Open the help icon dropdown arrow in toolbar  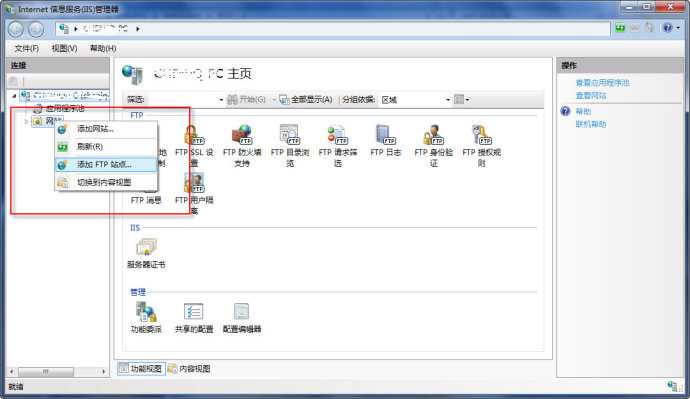coord(678,28)
